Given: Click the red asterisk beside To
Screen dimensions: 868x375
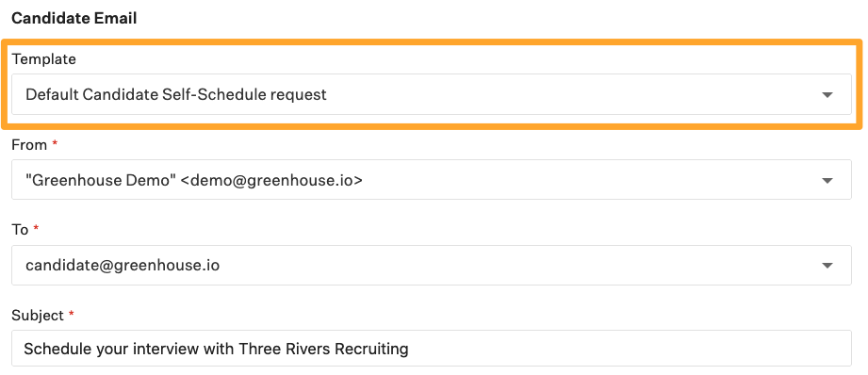Looking at the screenshot, I should pyautogui.click(x=36, y=229).
